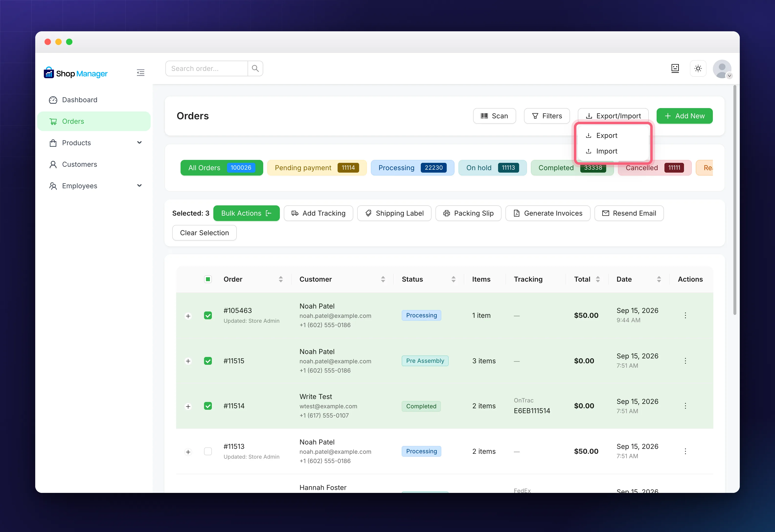Click Packing Slip button

pos(468,213)
